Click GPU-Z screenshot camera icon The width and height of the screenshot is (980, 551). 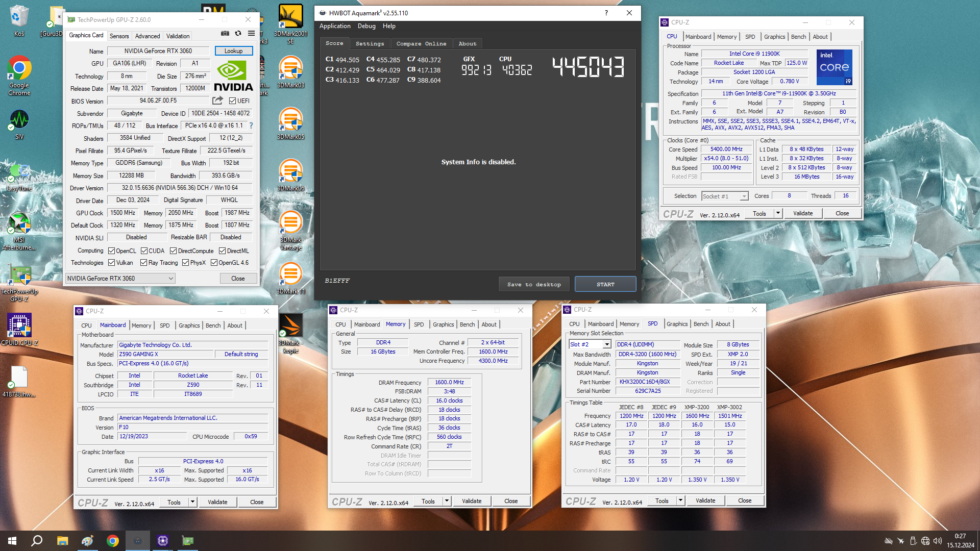(225, 34)
